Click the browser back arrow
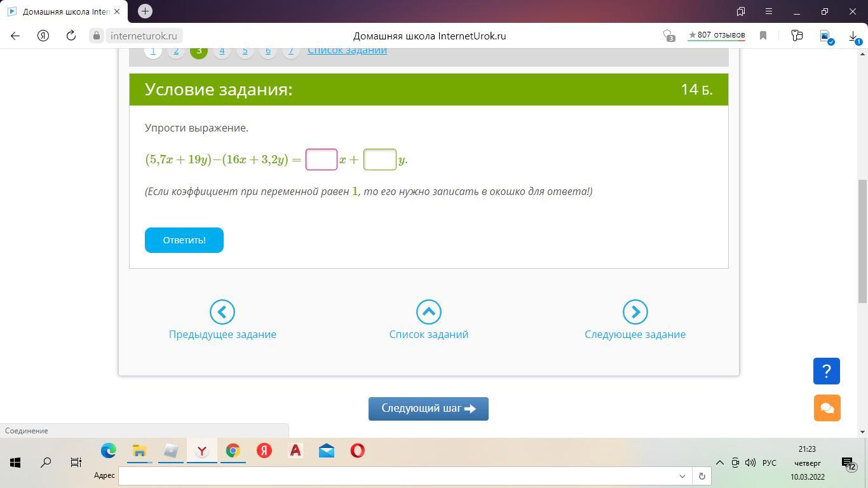 (15, 36)
